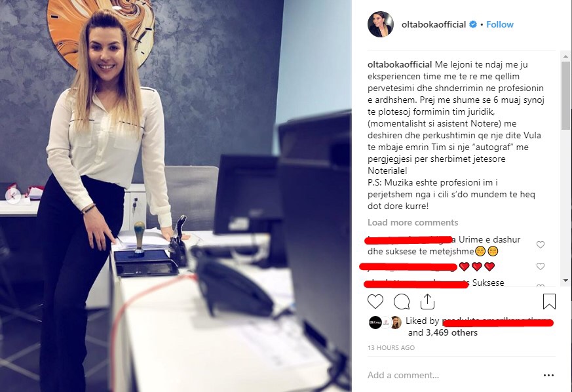Save the post with the bookmark icon

pyautogui.click(x=549, y=302)
